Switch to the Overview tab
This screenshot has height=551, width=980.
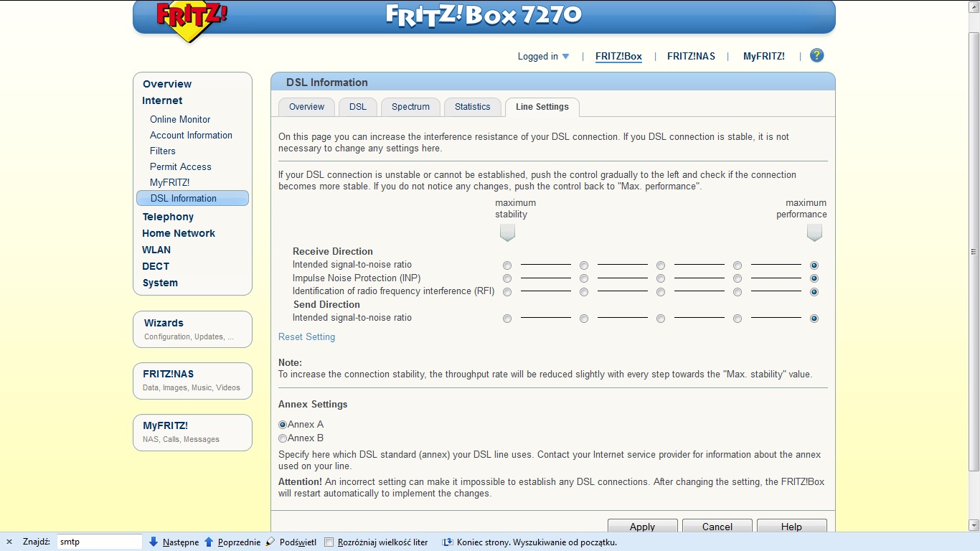coord(306,107)
